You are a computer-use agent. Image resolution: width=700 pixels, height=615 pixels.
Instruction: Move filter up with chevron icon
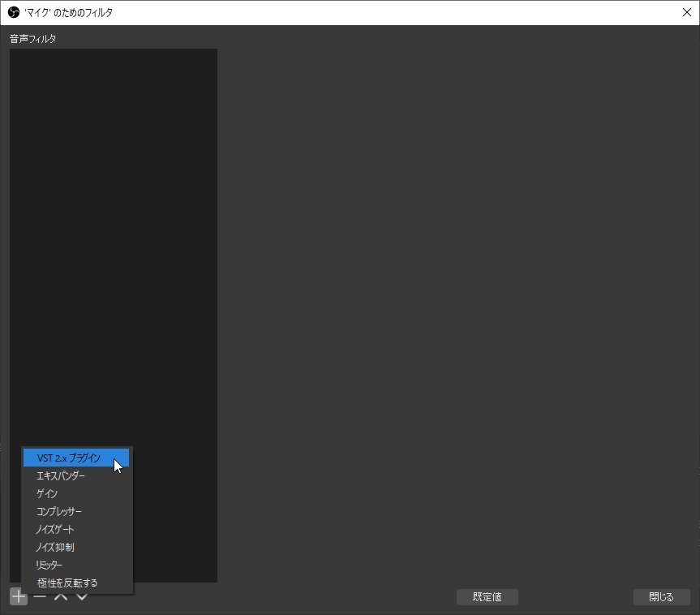click(x=61, y=596)
